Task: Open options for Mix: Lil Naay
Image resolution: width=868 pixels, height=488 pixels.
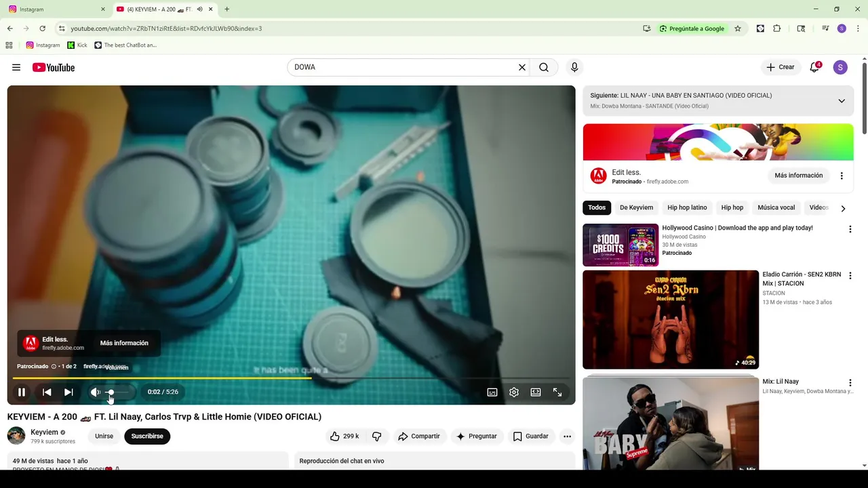Action: [850, 383]
